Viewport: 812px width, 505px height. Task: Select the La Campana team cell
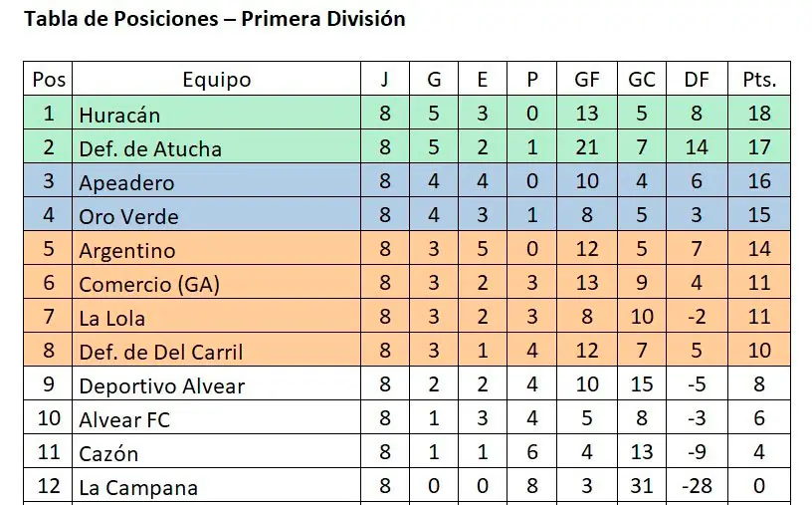pyautogui.click(x=138, y=487)
